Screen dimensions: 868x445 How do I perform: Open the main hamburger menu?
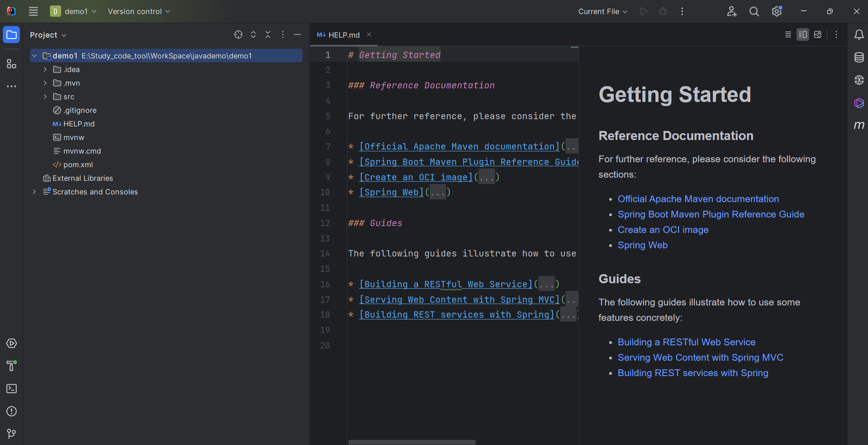tap(33, 11)
